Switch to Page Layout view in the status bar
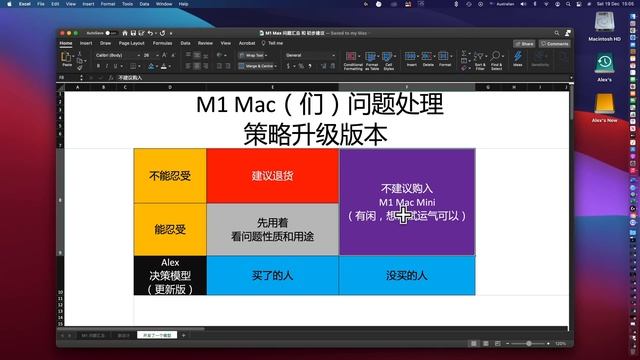This screenshot has height=360, width=640. coord(485,344)
